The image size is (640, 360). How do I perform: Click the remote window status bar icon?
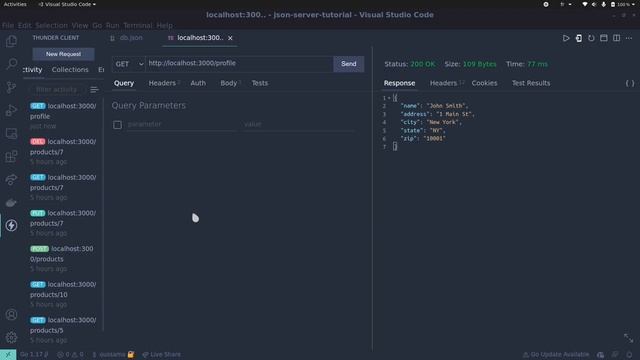pos(8,355)
